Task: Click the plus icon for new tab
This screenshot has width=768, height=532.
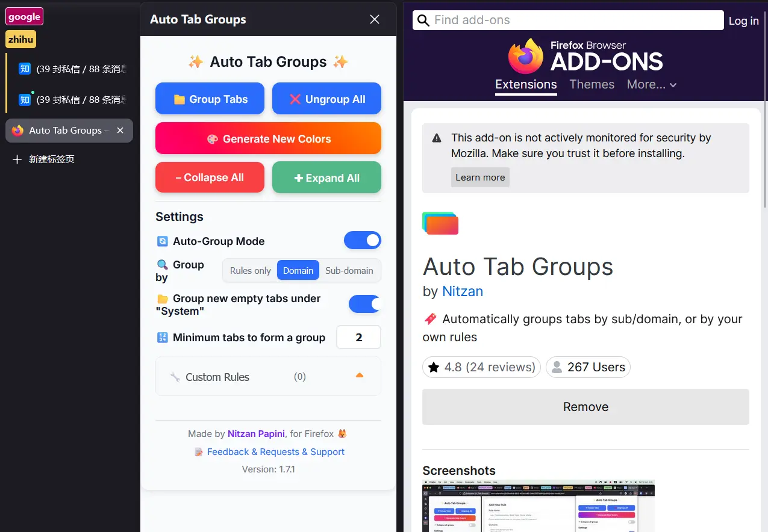Action: 17,159
